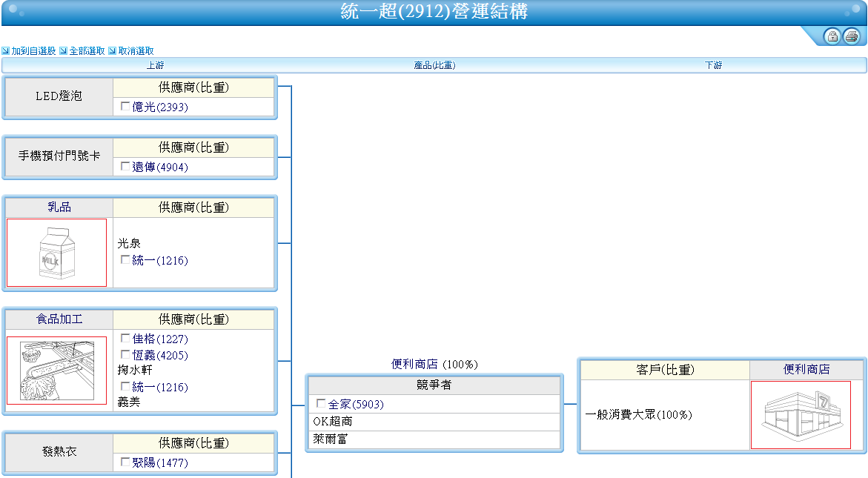
Task: Open the 統一(1216) link under 食品加工
Action: 160,388
